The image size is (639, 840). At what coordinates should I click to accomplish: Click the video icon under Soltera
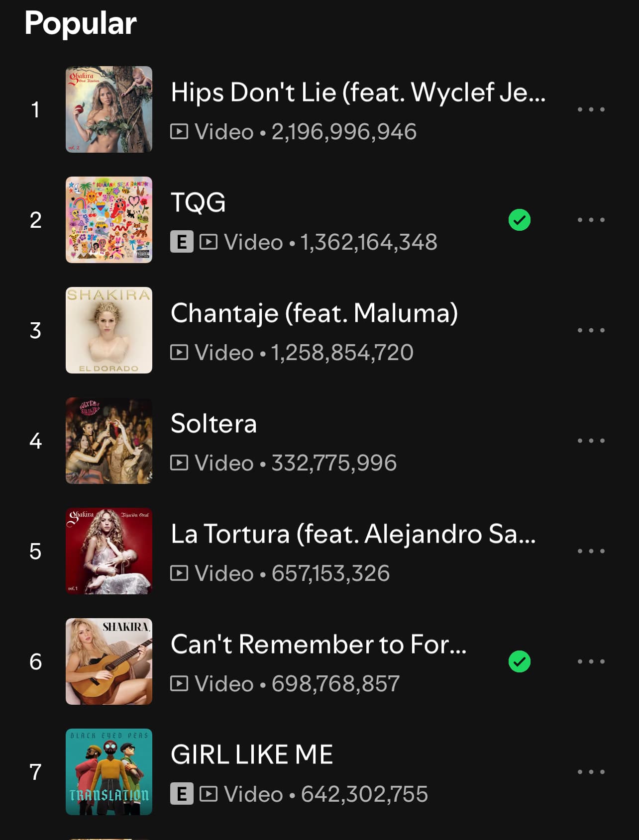tap(179, 463)
